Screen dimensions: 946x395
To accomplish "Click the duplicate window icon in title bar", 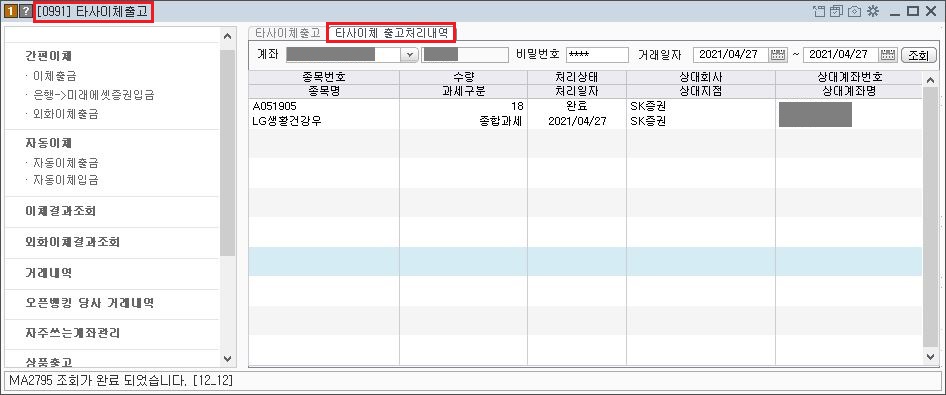I will (x=836, y=11).
